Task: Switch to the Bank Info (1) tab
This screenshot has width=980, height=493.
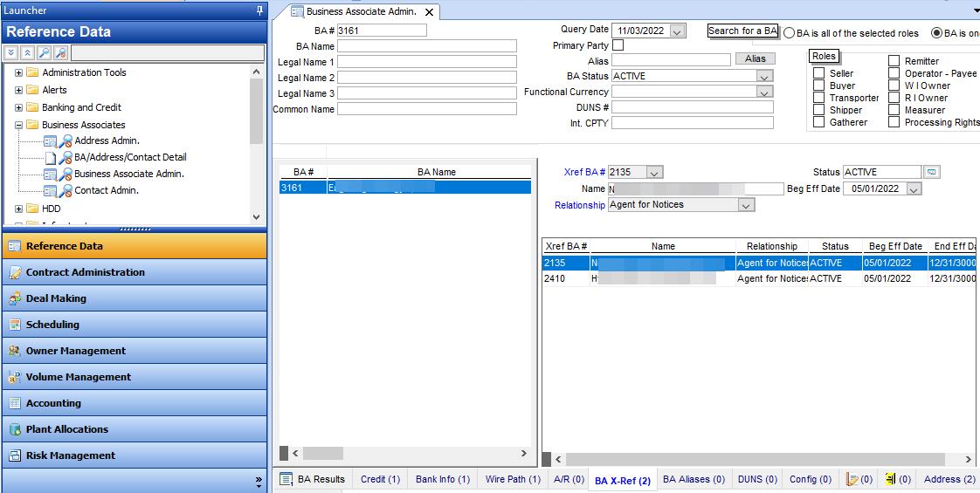Action: tap(442, 479)
